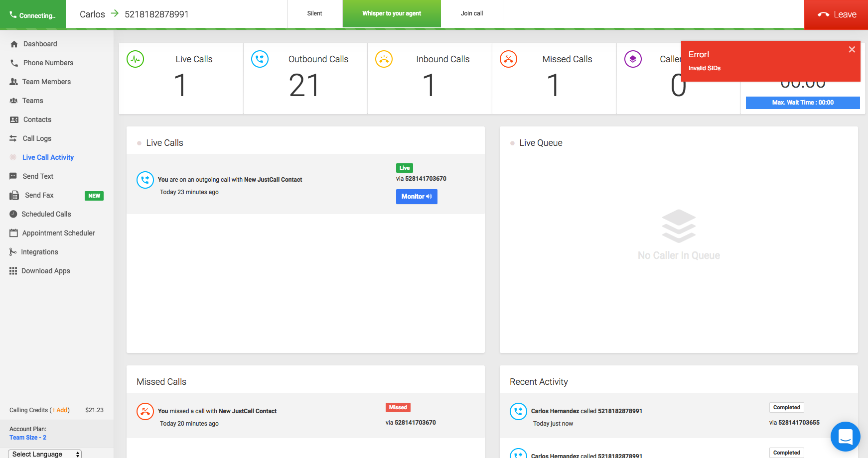This screenshot has width=868, height=458.
Task: Click the No Caller In Queue placeholder icon
Action: click(679, 226)
